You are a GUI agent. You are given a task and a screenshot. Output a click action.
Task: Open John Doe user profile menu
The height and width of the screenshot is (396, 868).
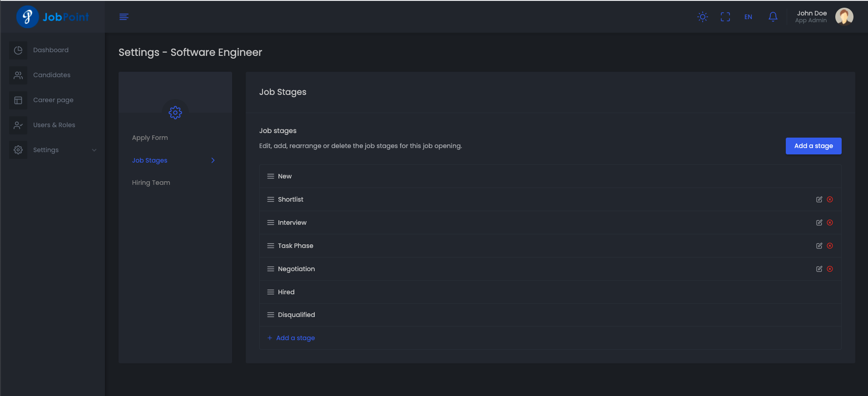click(824, 17)
